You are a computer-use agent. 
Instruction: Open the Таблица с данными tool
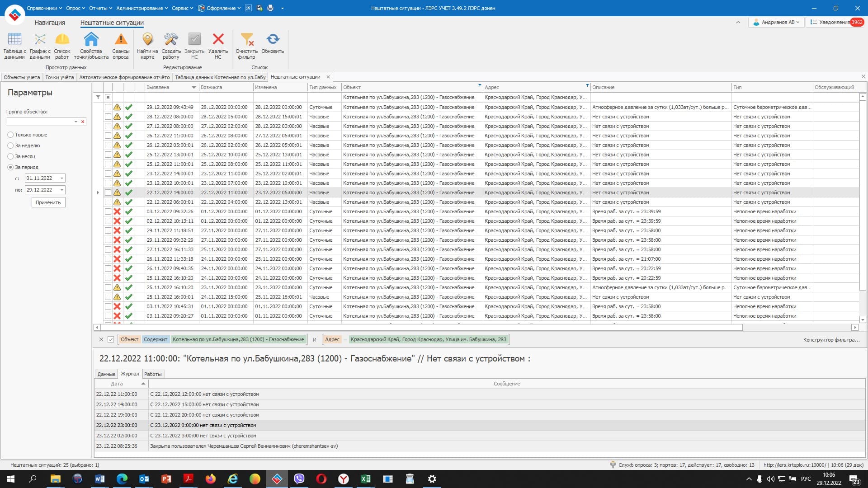tap(14, 46)
